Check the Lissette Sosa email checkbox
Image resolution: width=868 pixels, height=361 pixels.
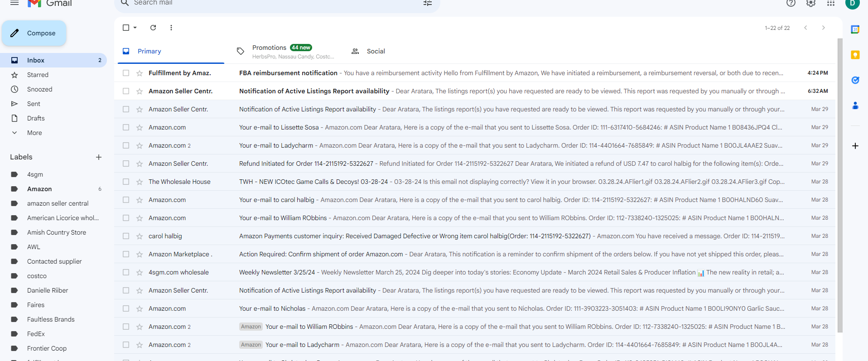(126, 127)
